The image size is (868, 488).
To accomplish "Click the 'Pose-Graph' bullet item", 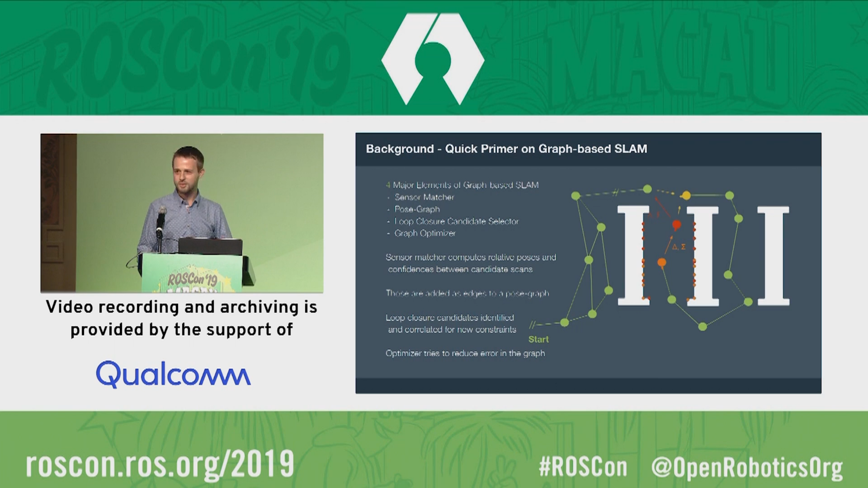I will (417, 209).
